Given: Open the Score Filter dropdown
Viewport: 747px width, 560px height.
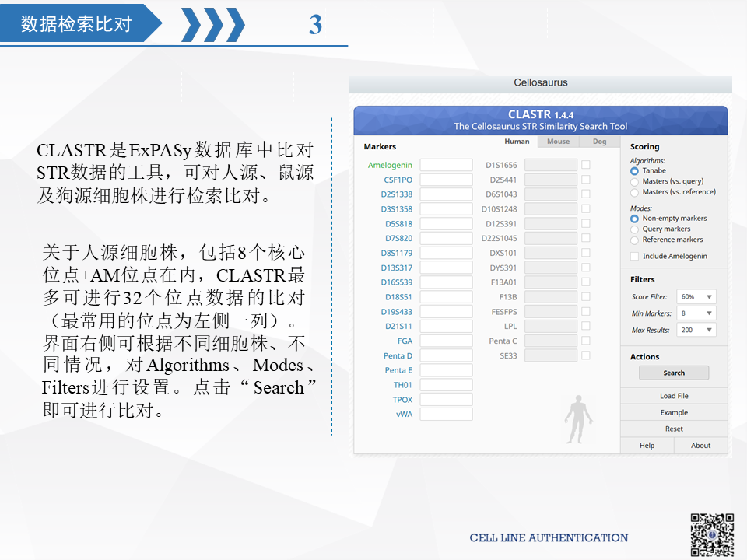Looking at the screenshot, I should tap(698, 296).
